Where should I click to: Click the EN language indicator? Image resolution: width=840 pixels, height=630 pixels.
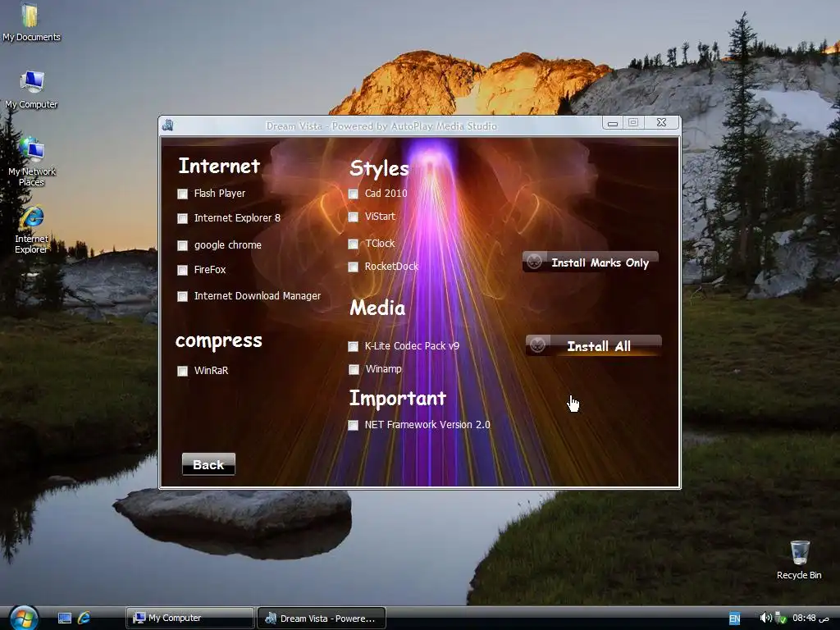tap(734, 619)
